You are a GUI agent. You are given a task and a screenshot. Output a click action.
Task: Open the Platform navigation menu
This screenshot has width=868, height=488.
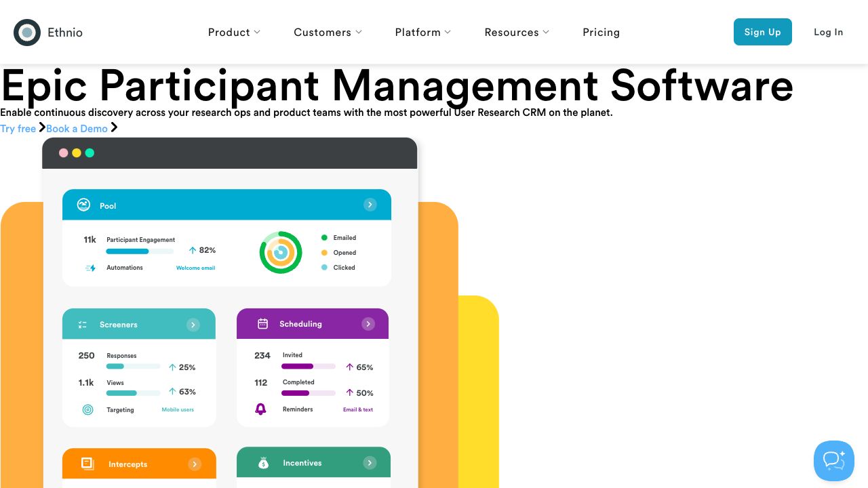[x=422, y=32]
